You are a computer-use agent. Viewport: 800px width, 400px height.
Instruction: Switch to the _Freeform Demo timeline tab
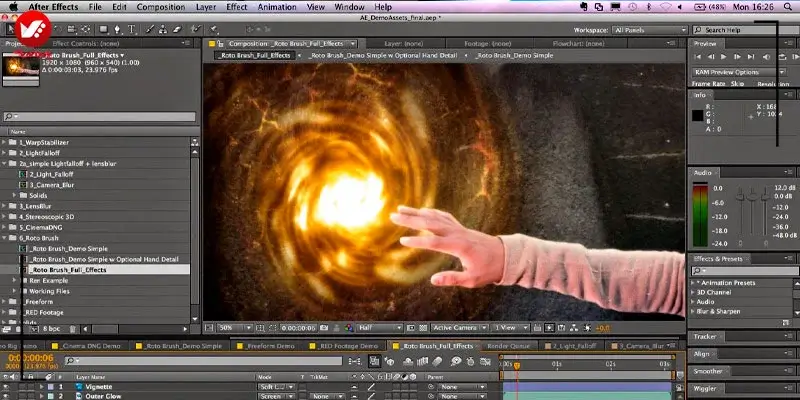266,346
